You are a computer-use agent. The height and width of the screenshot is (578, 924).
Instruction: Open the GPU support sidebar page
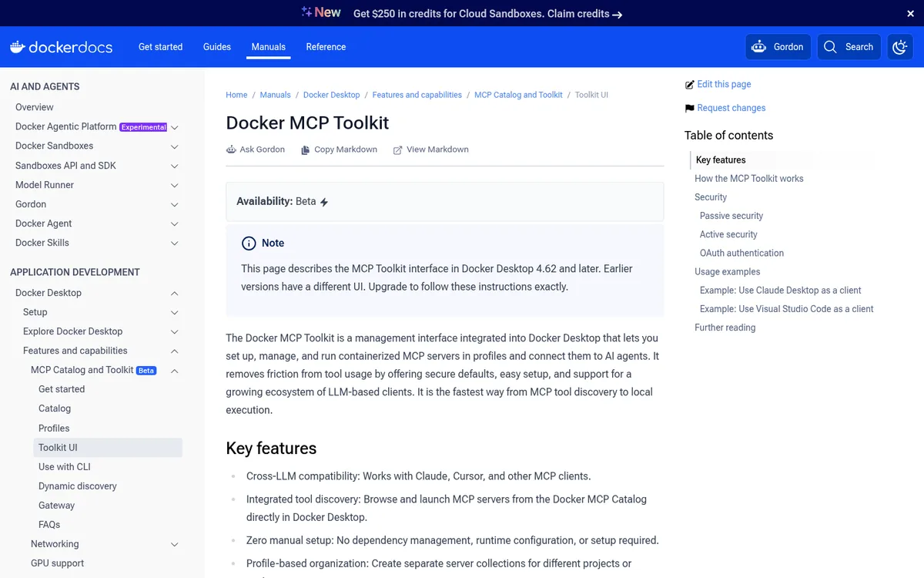point(58,563)
